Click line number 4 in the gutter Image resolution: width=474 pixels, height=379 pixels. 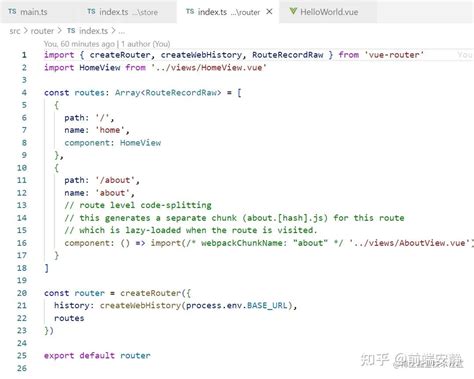click(24, 93)
